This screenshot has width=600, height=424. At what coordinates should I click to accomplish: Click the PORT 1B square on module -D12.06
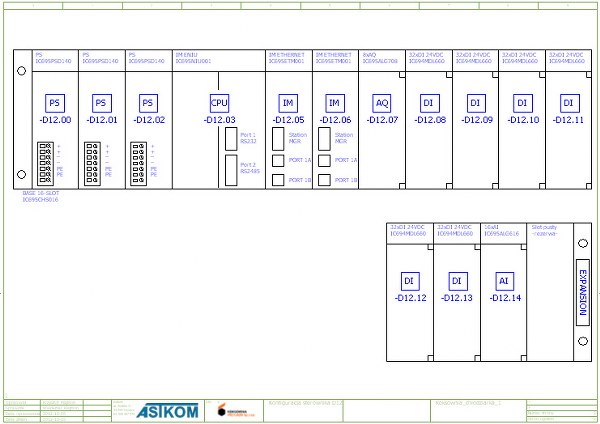tap(326, 180)
